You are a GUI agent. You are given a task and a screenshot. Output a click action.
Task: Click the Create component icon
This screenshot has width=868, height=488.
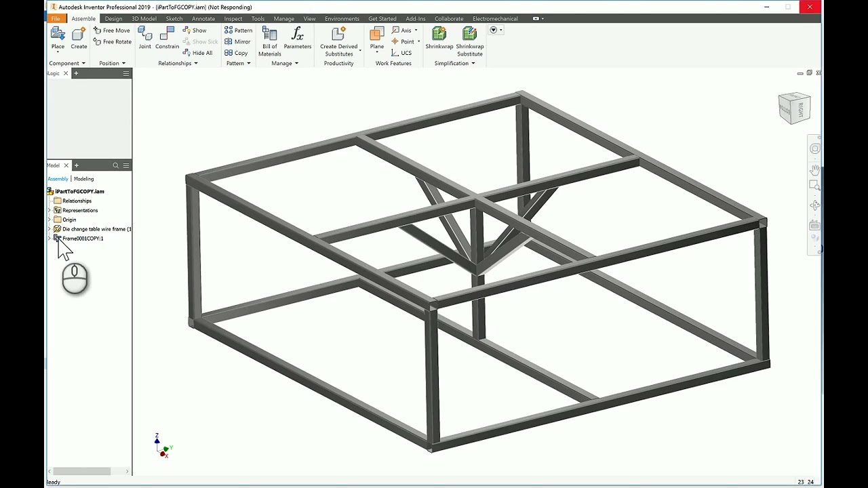(79, 38)
